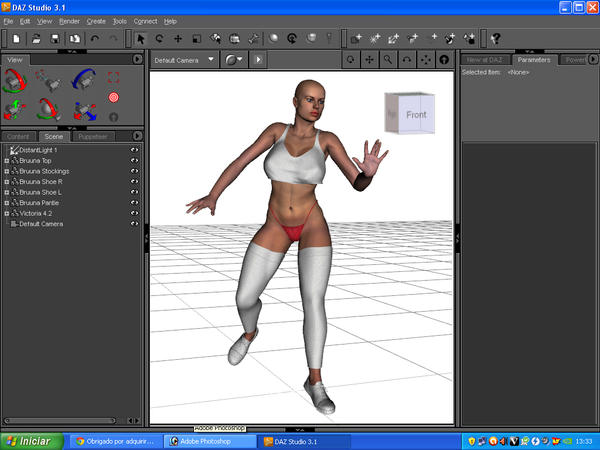The width and height of the screenshot is (600, 450).
Task: Switch to the Parameters tab
Action: tap(534, 60)
